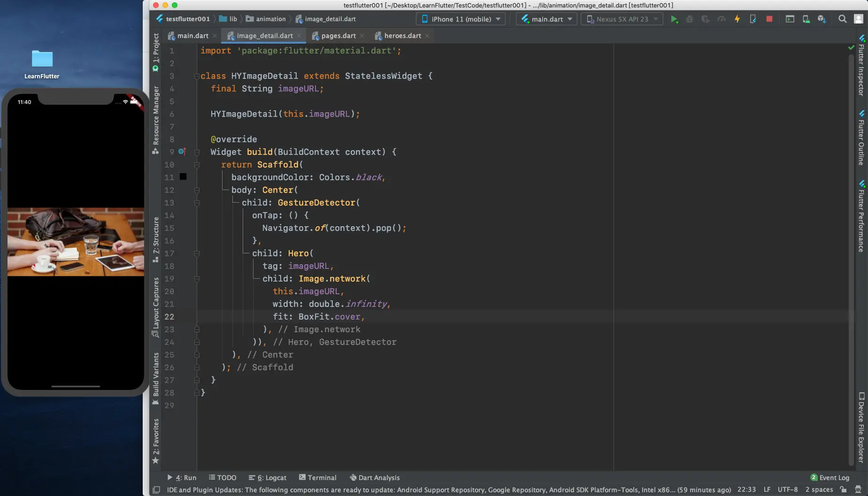Image resolution: width=868 pixels, height=496 pixels.
Task: Run the app with green play button
Action: [x=674, y=19]
